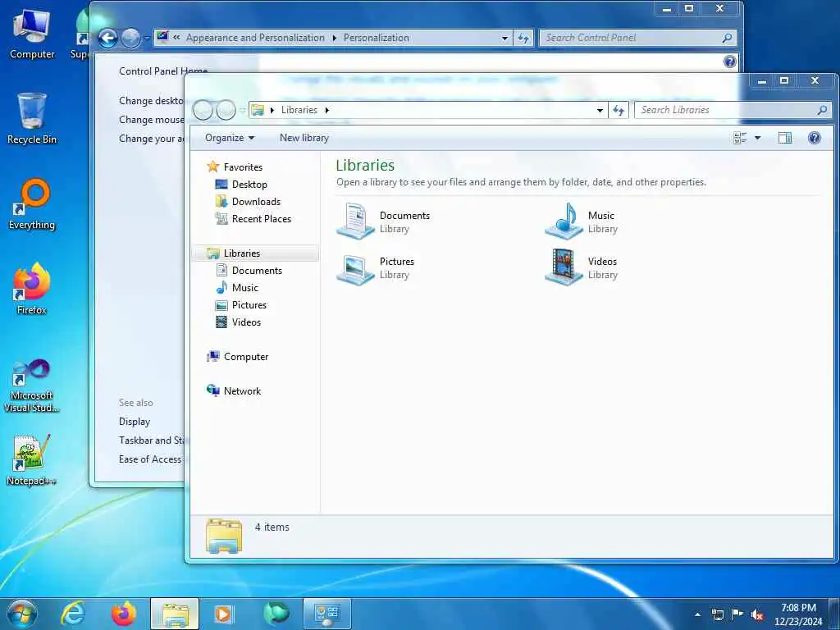Click the Search Libraries magnifier icon

(822, 111)
